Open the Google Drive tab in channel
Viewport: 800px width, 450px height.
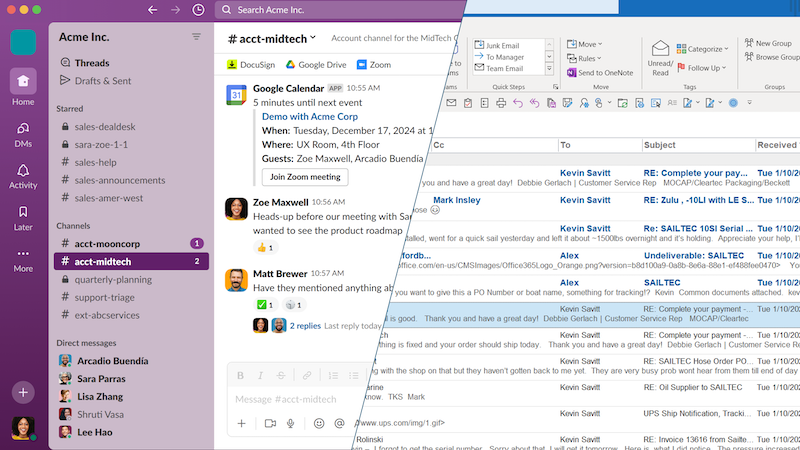(x=316, y=65)
